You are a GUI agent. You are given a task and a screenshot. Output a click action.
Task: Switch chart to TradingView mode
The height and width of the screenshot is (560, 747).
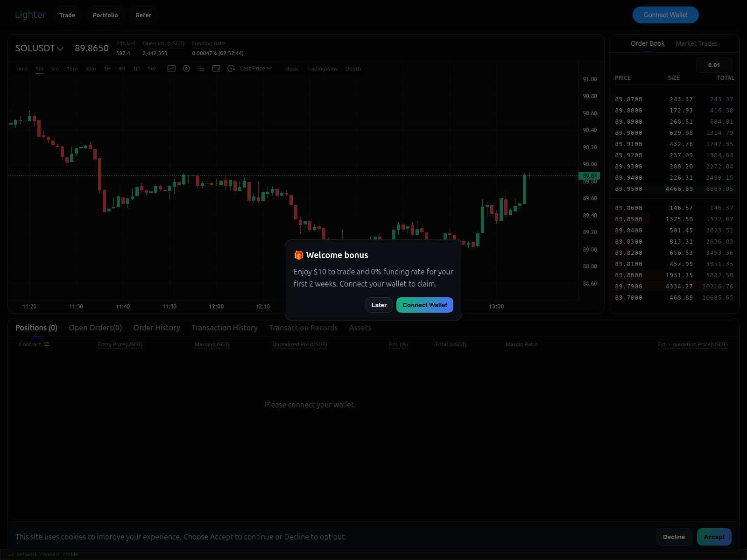point(322,68)
